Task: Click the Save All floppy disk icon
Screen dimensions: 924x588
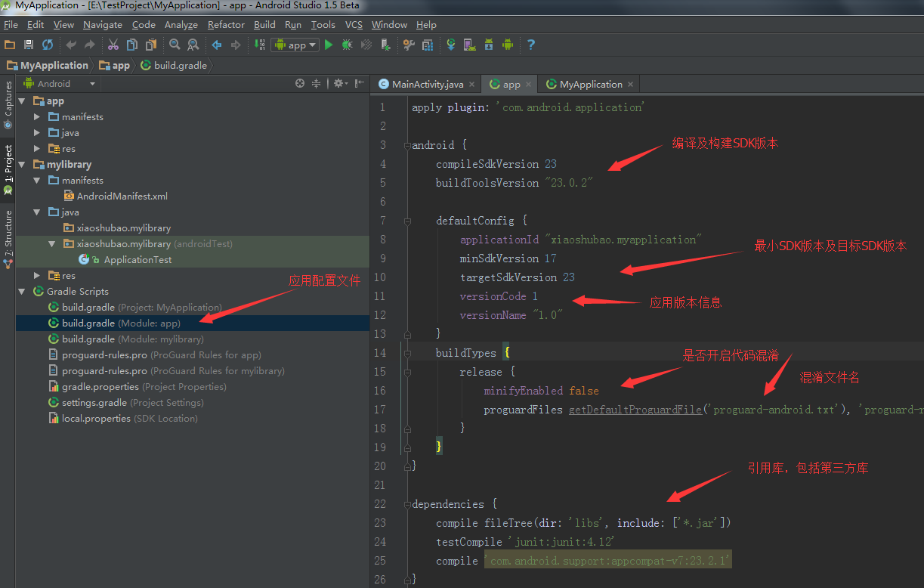Action: pyautogui.click(x=29, y=45)
